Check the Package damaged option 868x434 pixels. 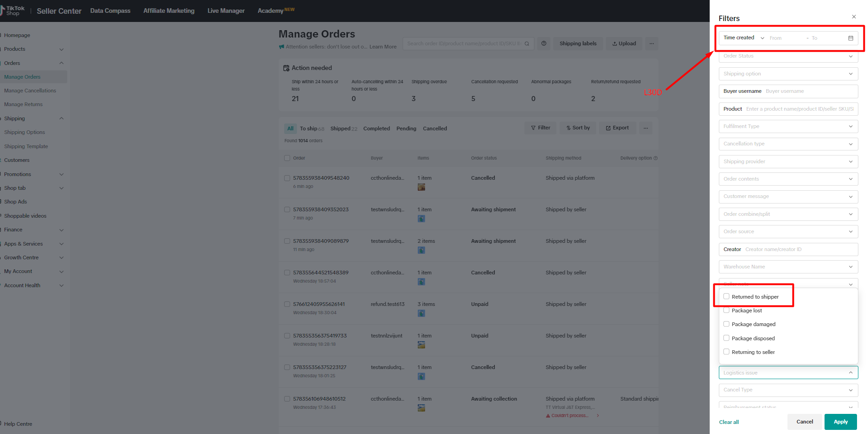pos(726,324)
